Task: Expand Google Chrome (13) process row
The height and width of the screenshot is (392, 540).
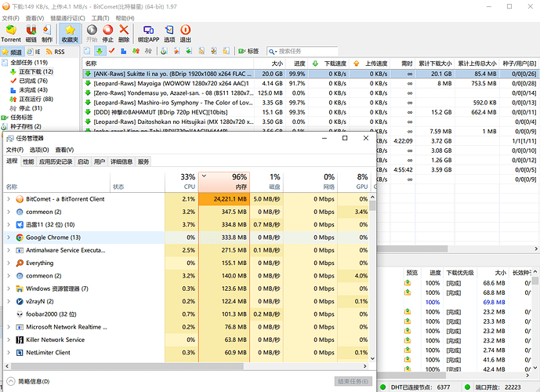Action: pos(9,238)
